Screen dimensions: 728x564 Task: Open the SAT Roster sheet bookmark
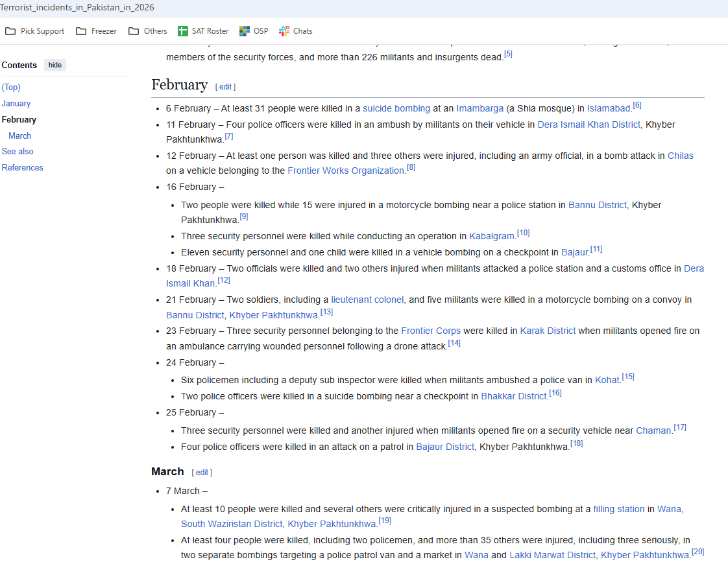click(203, 31)
